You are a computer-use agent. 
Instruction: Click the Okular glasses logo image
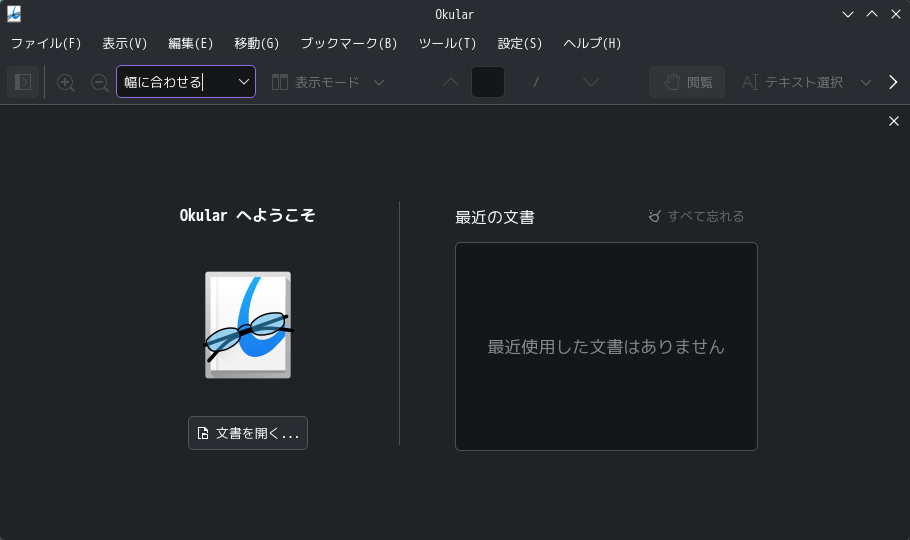pos(248,325)
